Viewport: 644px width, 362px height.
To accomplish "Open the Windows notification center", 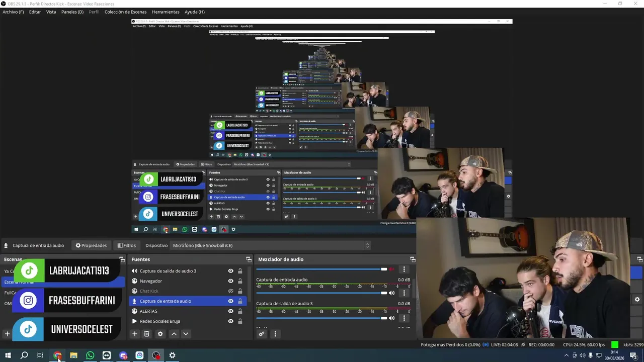I will (x=633, y=355).
